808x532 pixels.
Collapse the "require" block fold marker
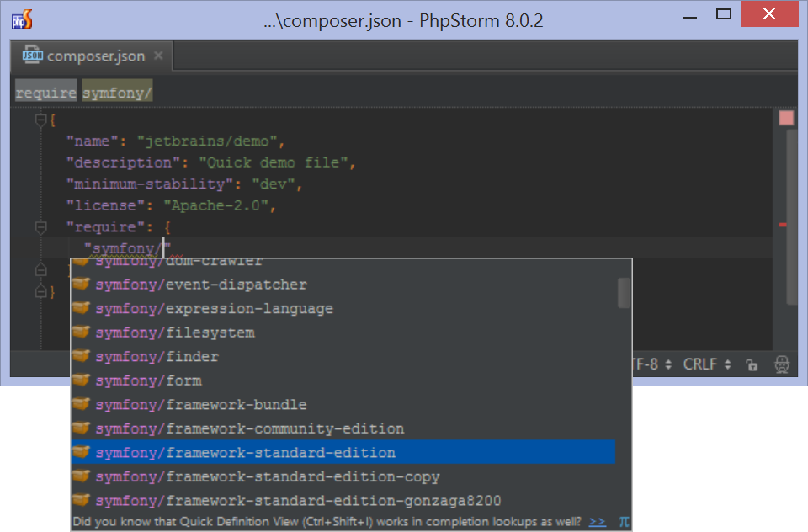click(x=40, y=226)
